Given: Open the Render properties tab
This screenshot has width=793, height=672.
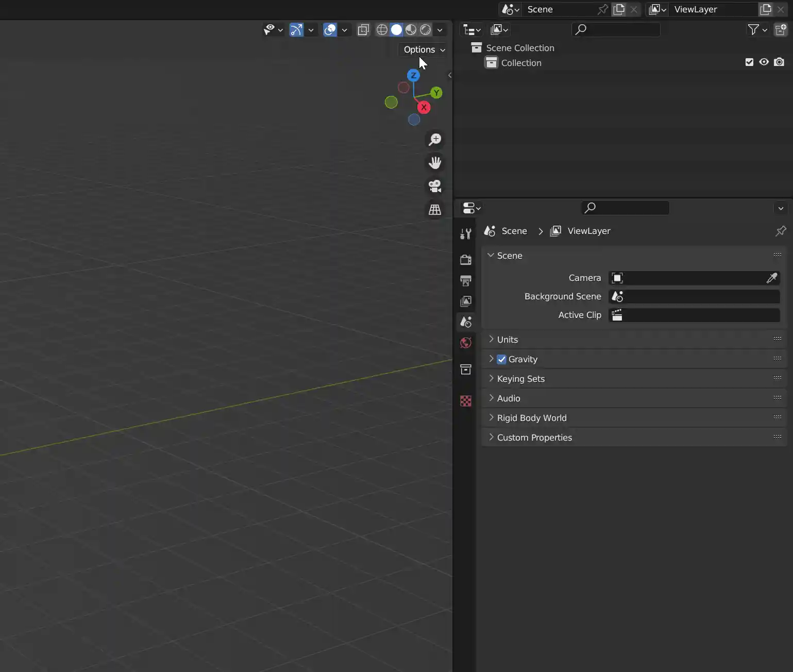Looking at the screenshot, I should pyautogui.click(x=466, y=260).
